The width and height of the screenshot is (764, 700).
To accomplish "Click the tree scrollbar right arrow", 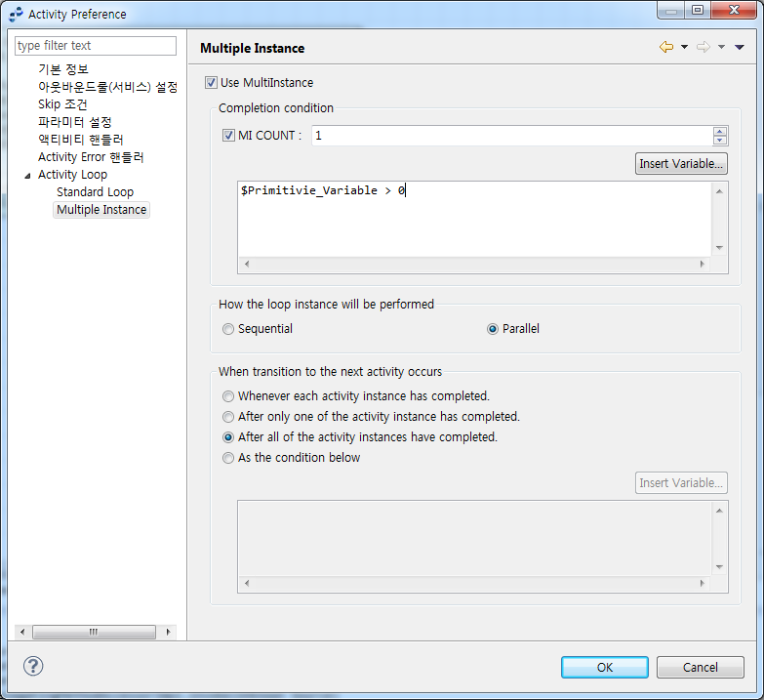I will click(168, 633).
